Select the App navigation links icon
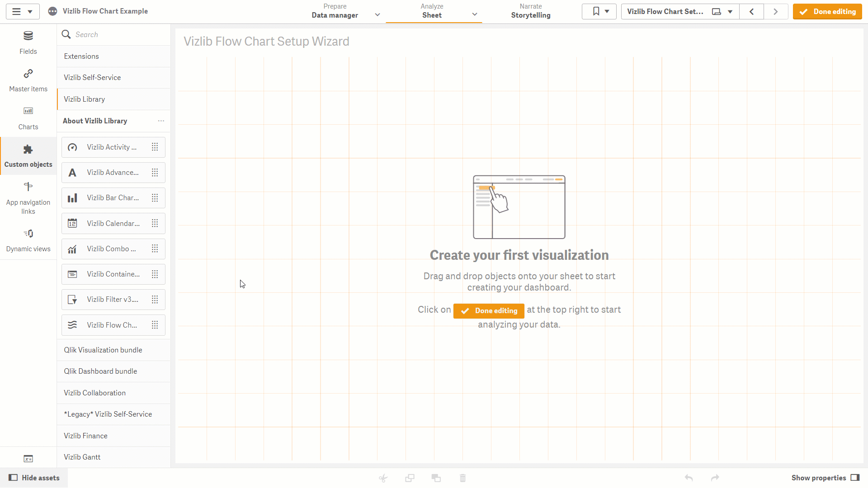Viewport: 868px width, 488px height. 28,187
